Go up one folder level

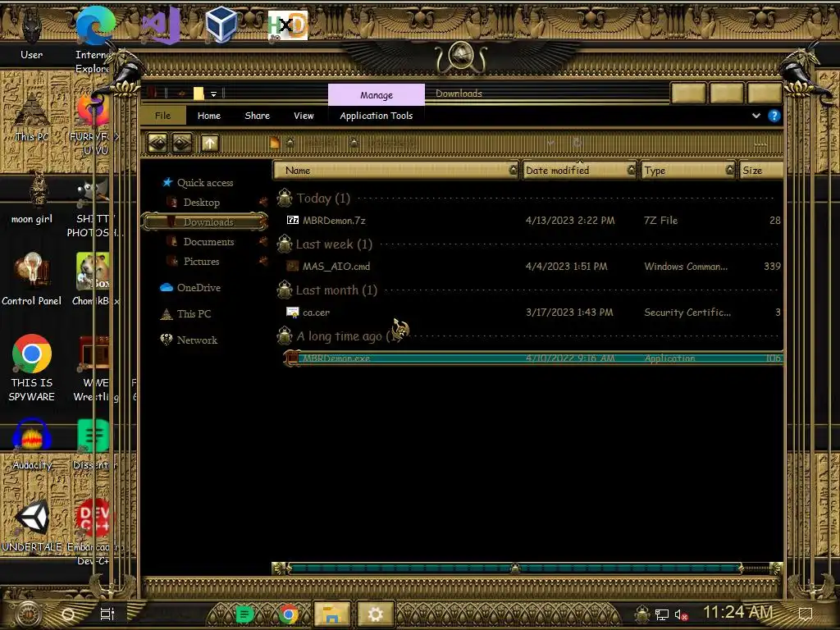coord(209,143)
